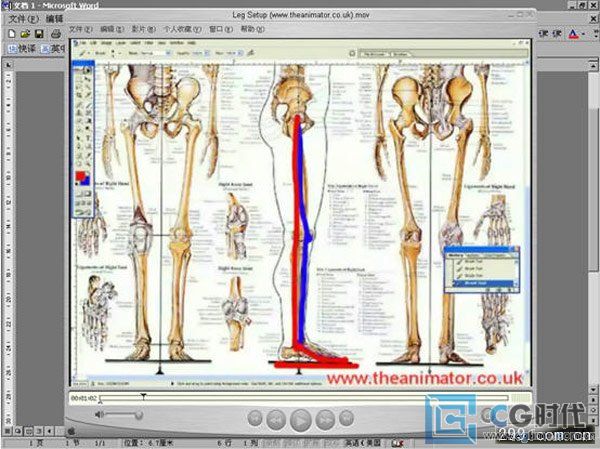Click the Play button in QuickTime
Image resolution: width=600 pixels, height=449 pixels.
[301, 420]
